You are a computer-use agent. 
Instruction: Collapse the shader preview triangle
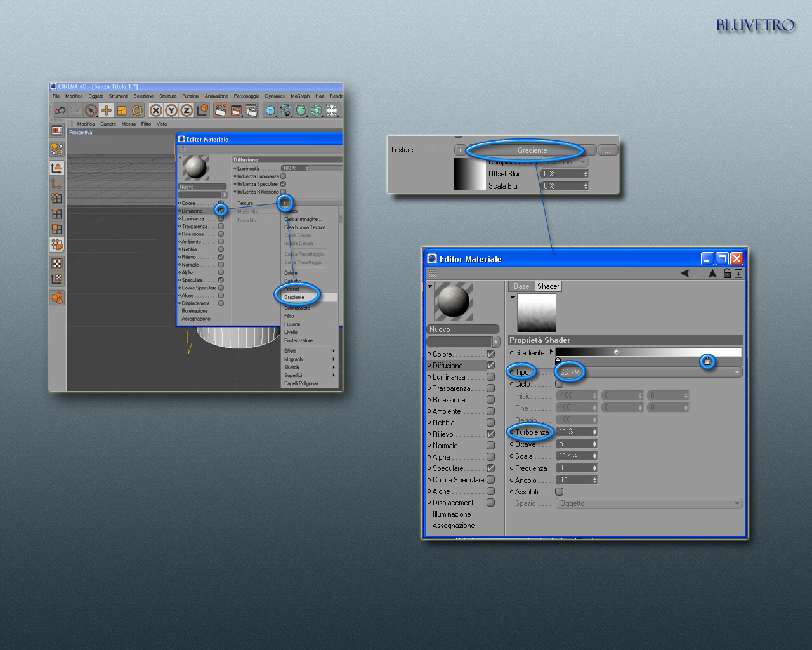pyautogui.click(x=513, y=298)
